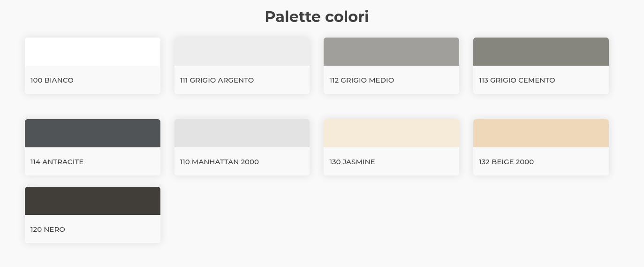Click the 114 ANTRACITE label text
This screenshot has width=644, height=267.
tap(57, 162)
